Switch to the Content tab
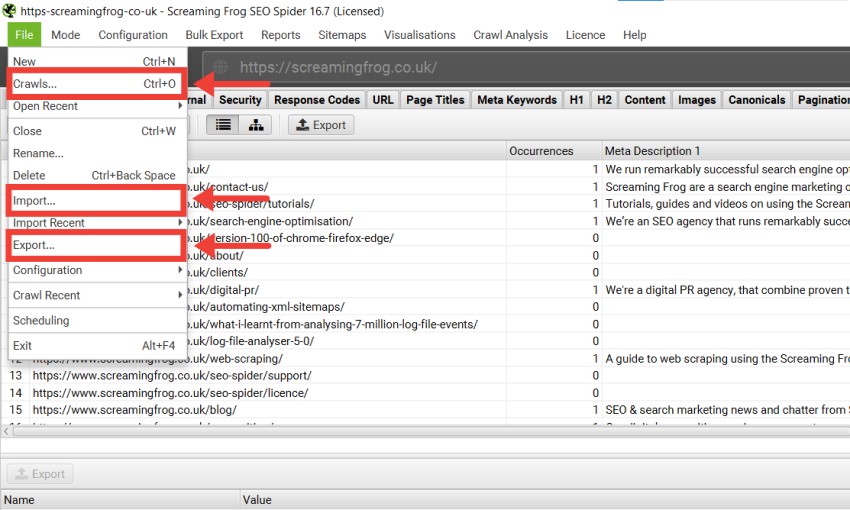 [x=645, y=100]
